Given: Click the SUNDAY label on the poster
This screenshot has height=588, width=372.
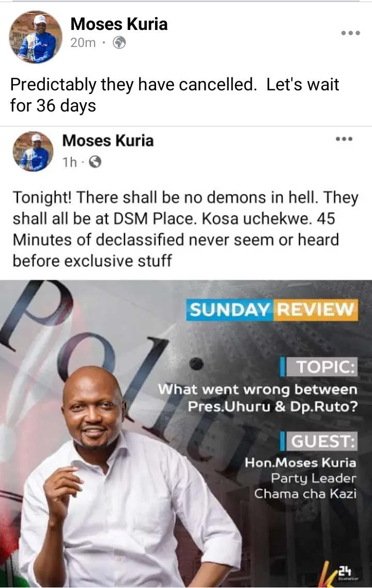Looking at the screenshot, I should (x=230, y=310).
